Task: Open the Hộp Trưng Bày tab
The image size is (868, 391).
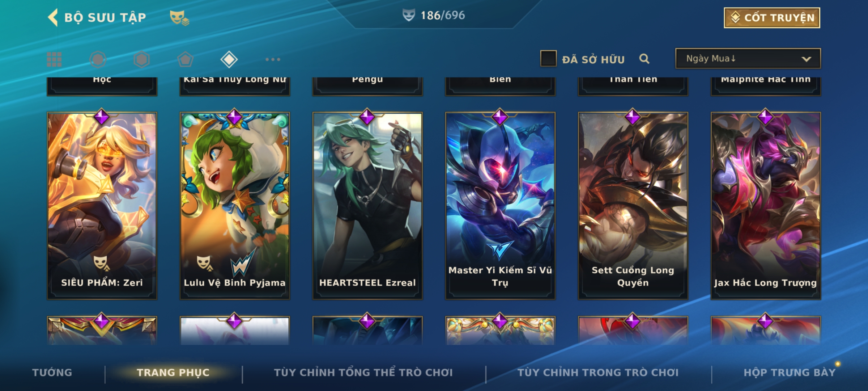Action: click(790, 373)
